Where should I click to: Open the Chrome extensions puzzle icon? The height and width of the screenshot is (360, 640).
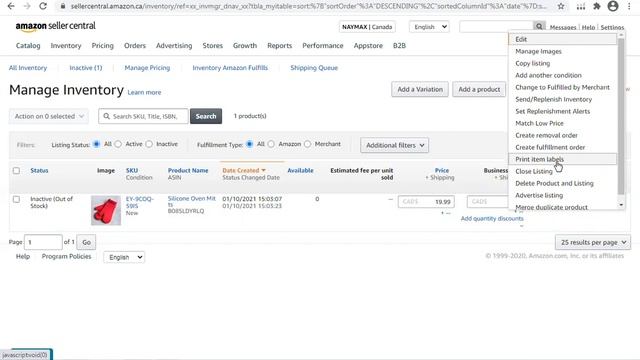597,6
